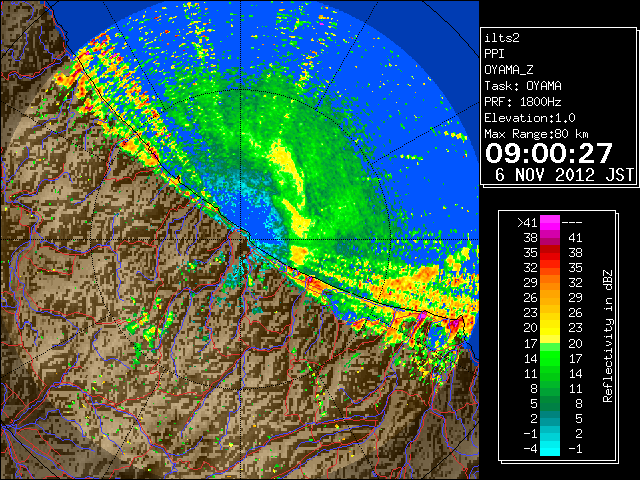Click the radar center at range ring crossing
This screenshot has width=640, height=480.
coord(240,240)
